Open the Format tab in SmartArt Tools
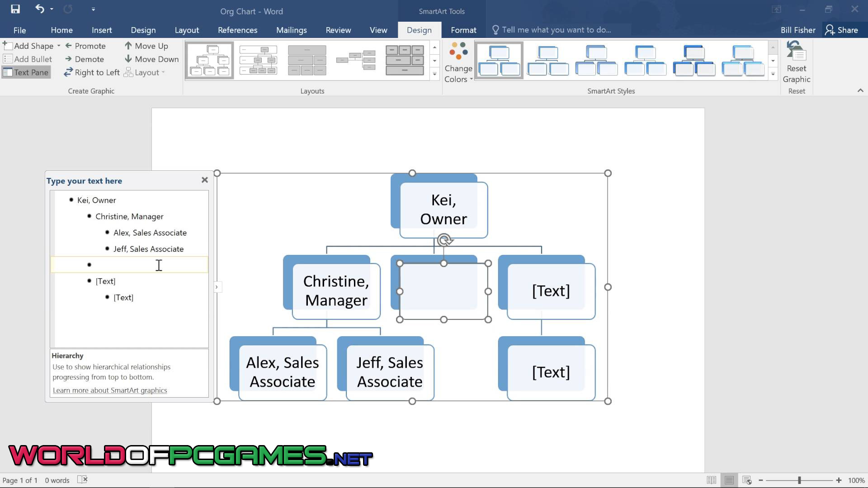Screen dimensions: 868x488 click(464, 30)
